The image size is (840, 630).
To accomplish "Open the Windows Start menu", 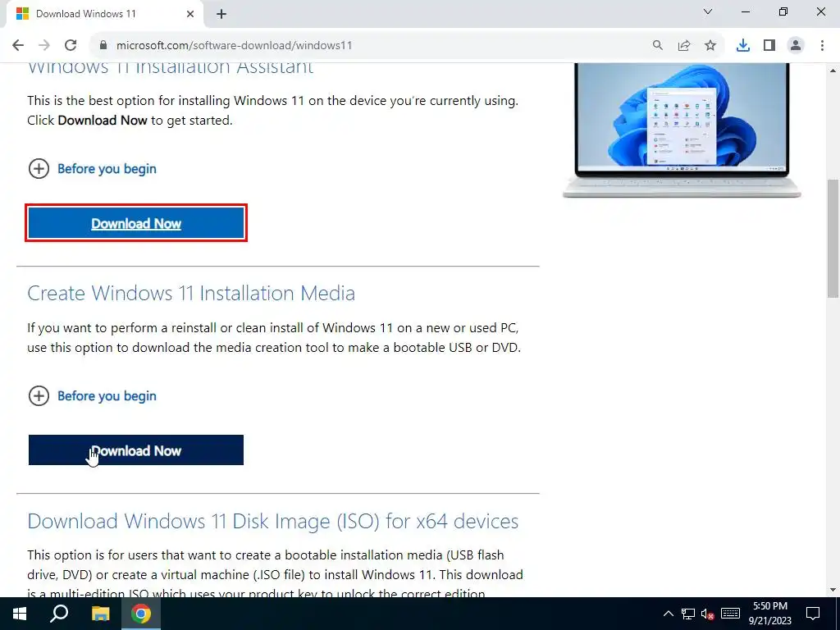I will pos(20,614).
